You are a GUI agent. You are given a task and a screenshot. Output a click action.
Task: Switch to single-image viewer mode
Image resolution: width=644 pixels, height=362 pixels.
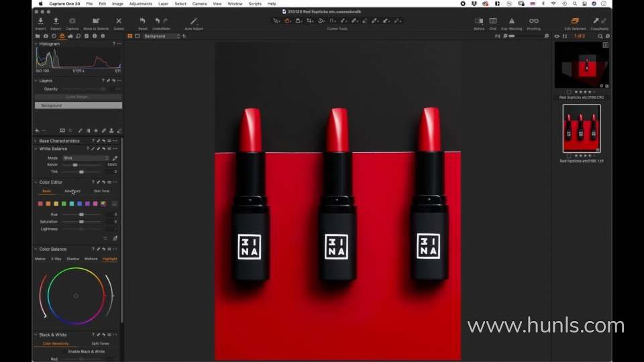137,36
